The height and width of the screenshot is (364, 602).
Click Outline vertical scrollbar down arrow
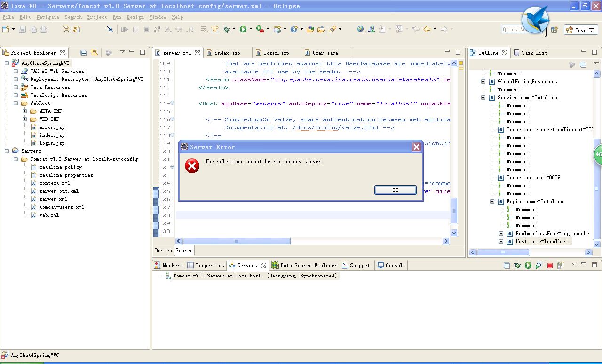click(597, 245)
